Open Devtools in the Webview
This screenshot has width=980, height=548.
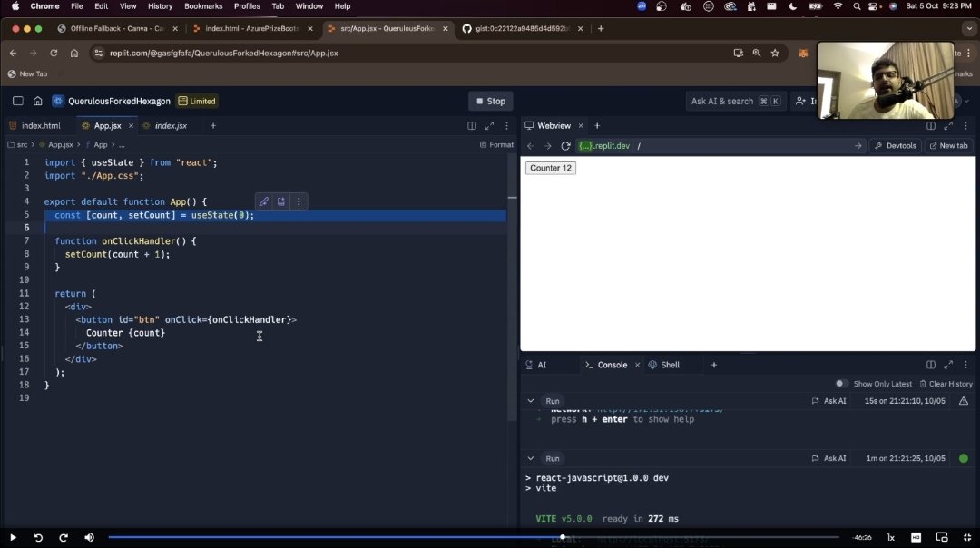[x=896, y=145]
